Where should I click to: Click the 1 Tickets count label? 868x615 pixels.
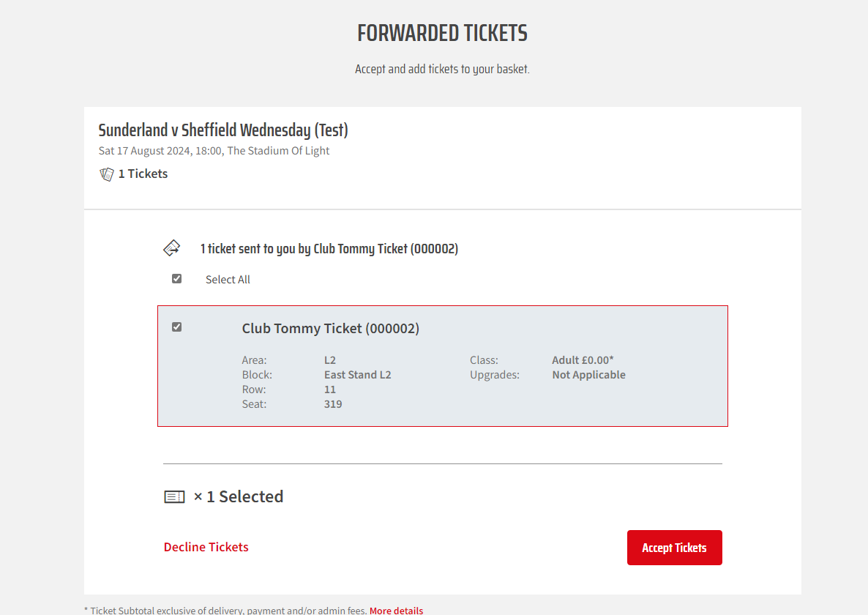(143, 174)
